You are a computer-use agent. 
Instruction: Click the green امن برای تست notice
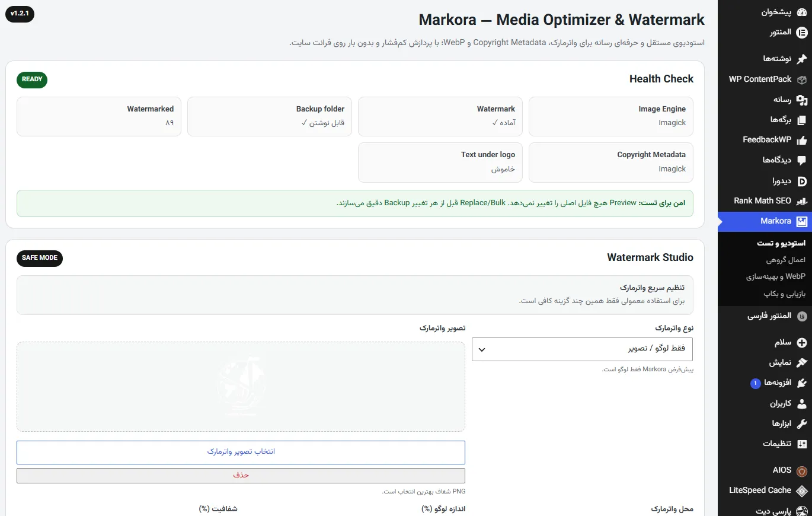coord(355,203)
